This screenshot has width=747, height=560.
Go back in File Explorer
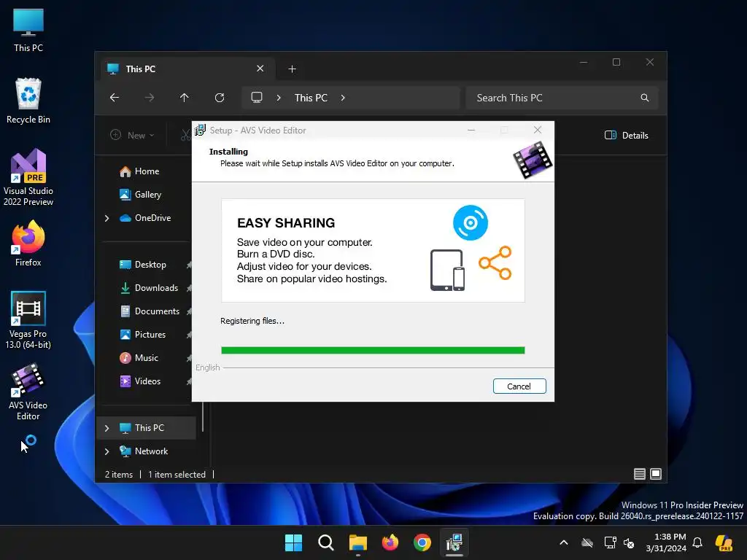click(115, 98)
